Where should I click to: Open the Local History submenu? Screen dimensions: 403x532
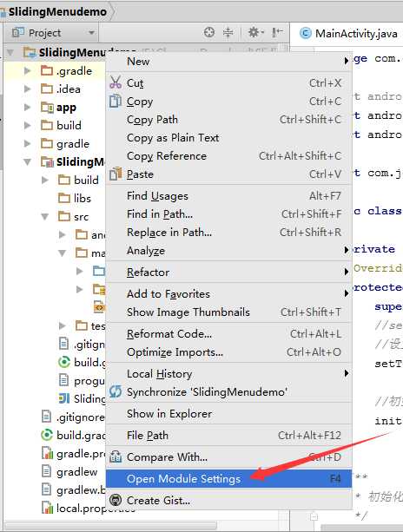click(x=228, y=373)
